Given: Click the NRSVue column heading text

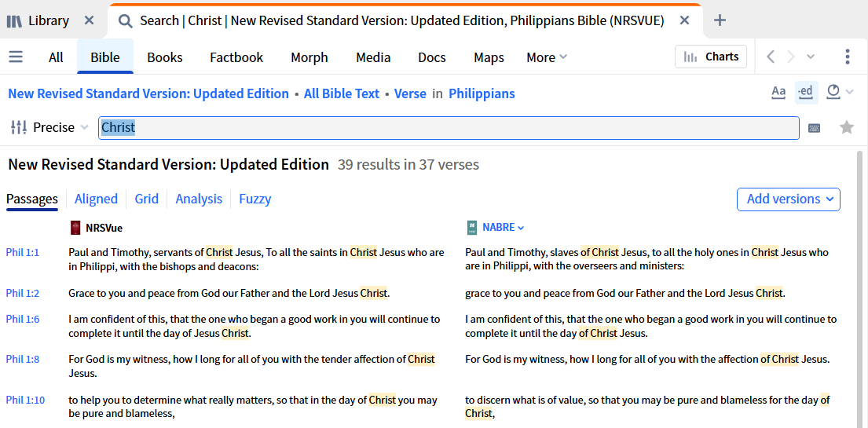Looking at the screenshot, I should (x=104, y=228).
